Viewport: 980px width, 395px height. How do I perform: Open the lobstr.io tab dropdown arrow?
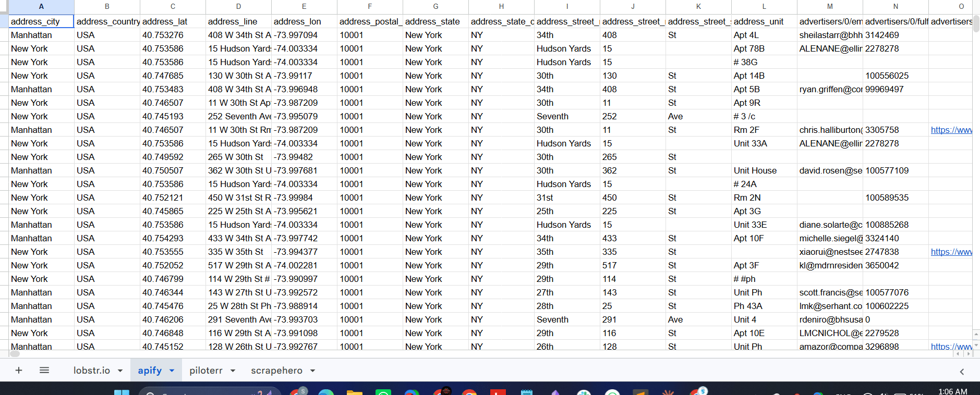click(120, 371)
